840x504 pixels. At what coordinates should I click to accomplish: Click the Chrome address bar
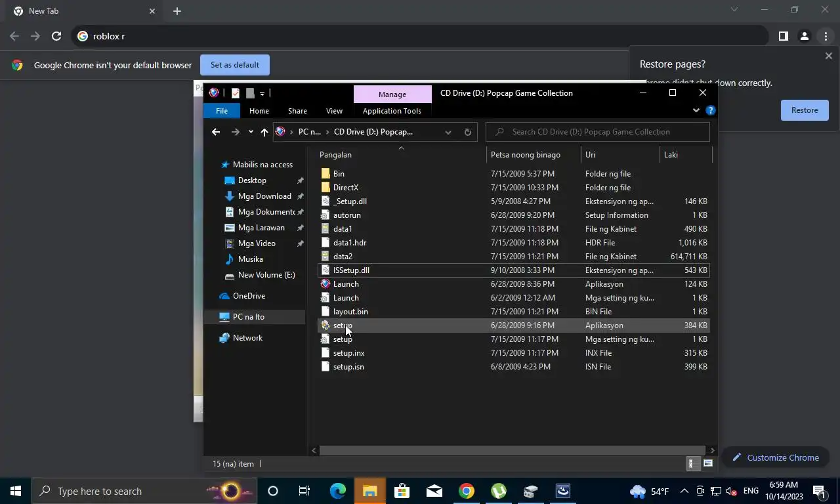[x=420, y=36]
